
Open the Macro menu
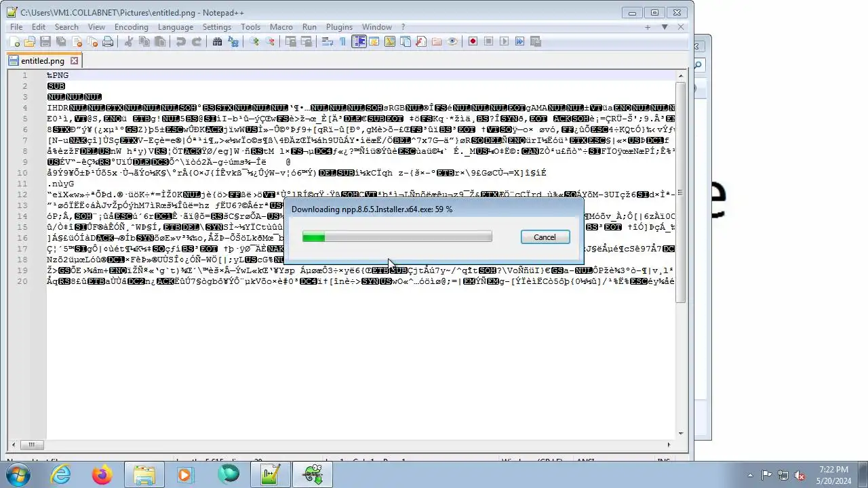(x=281, y=27)
